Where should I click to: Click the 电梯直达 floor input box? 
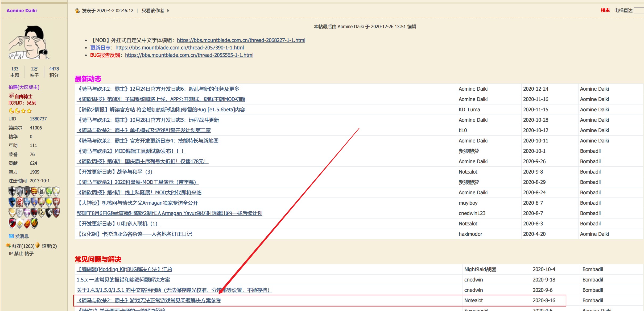pos(639,11)
